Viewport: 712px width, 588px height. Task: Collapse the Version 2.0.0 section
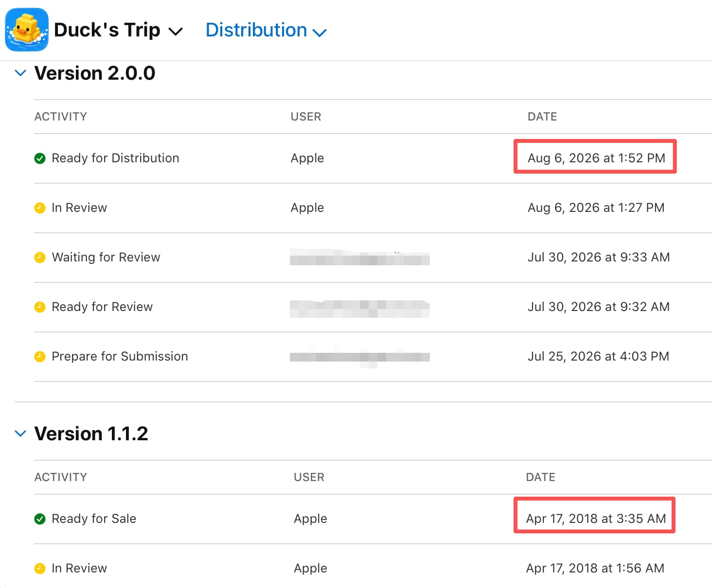point(20,73)
